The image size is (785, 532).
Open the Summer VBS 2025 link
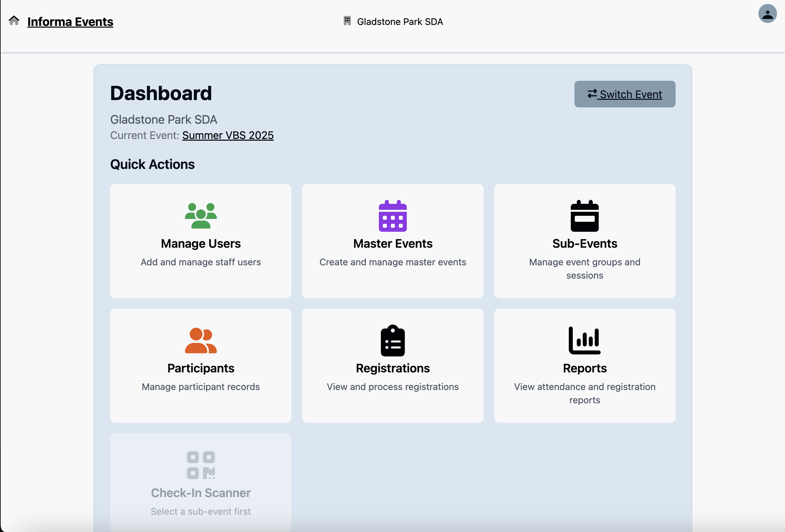(228, 135)
